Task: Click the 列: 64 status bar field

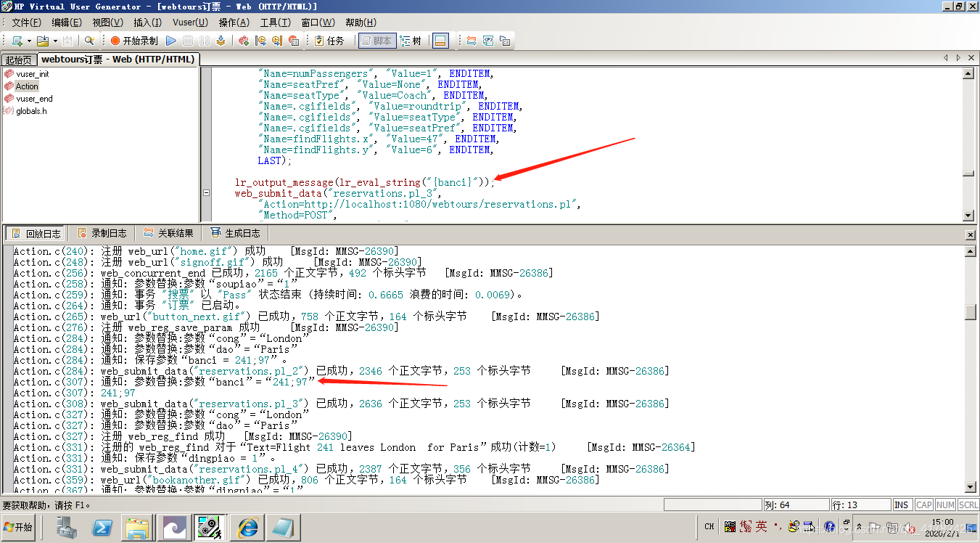Action: coord(796,505)
